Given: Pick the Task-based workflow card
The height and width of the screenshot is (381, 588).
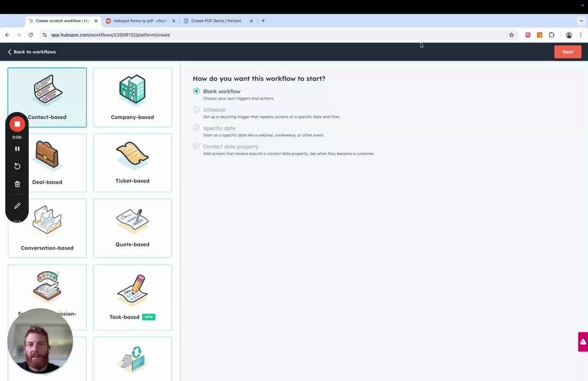Looking at the screenshot, I should pos(132,297).
